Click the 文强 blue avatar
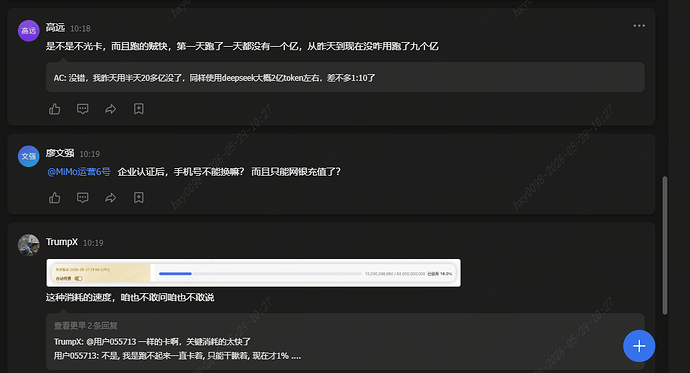The image size is (690, 373). 29,156
